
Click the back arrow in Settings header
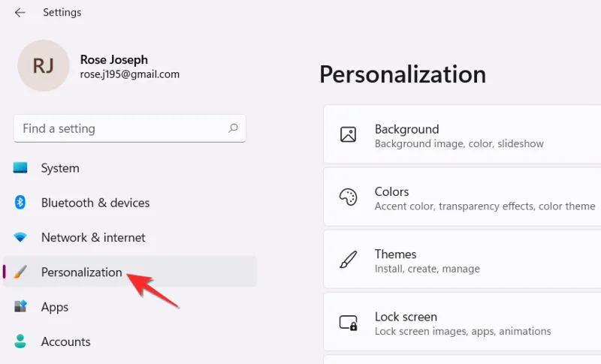point(20,13)
